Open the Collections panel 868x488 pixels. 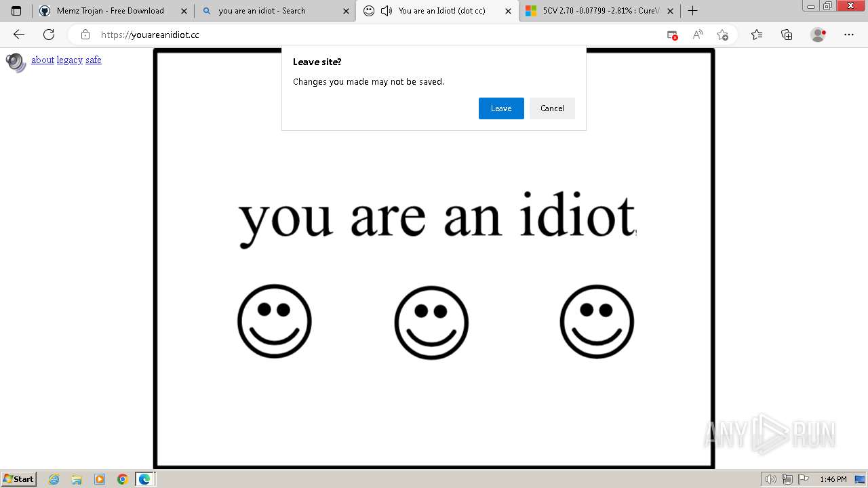point(787,35)
